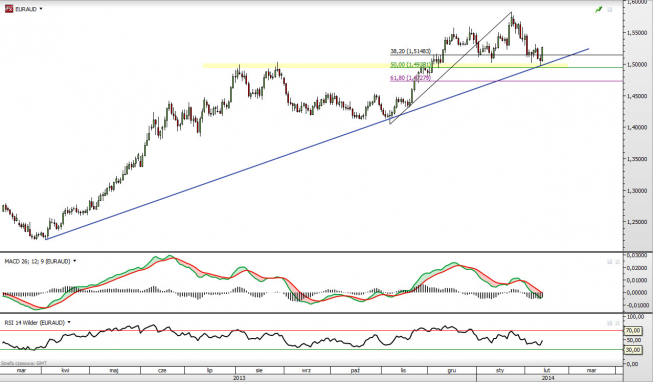Click the 'cze' month on time axis

click(x=162, y=370)
